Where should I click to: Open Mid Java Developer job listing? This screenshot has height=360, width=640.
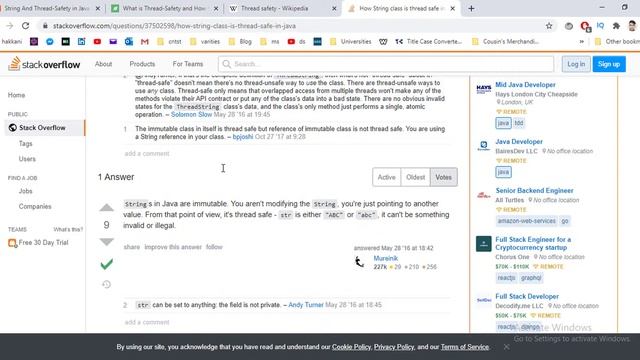525,84
